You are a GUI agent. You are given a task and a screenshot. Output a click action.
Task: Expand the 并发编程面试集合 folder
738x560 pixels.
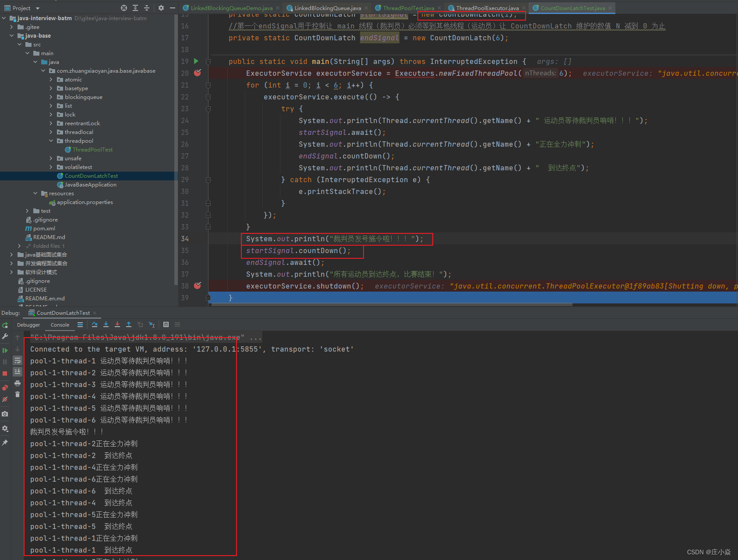click(x=12, y=264)
